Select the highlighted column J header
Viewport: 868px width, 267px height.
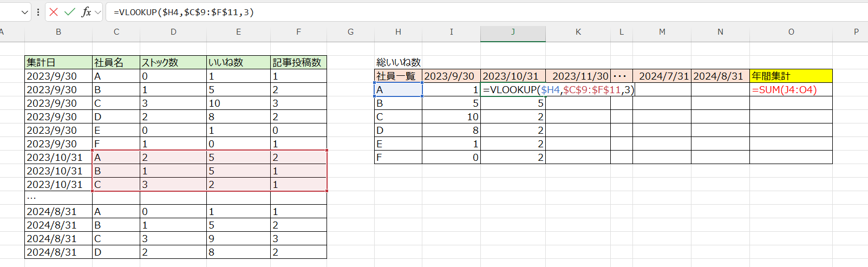coord(513,32)
